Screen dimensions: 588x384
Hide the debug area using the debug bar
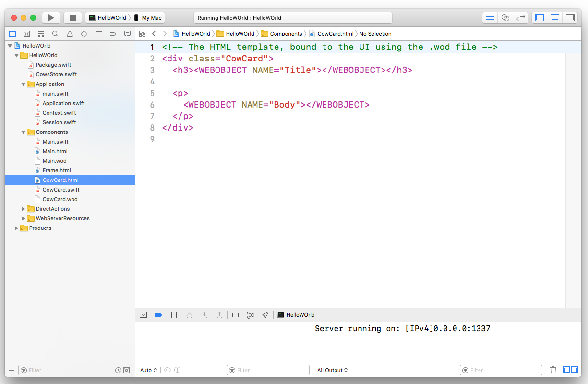pyautogui.click(x=143, y=315)
